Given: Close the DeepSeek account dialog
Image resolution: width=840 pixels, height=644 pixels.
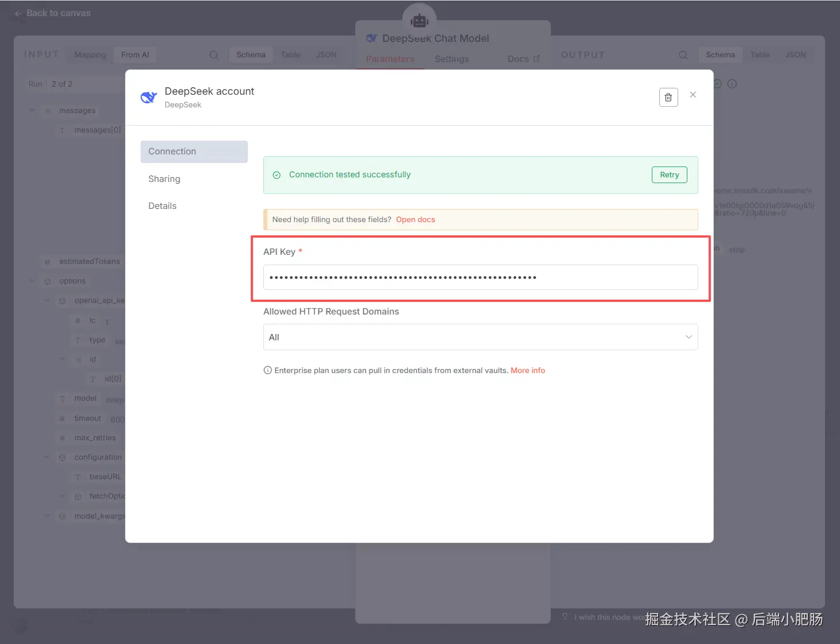Looking at the screenshot, I should tap(693, 95).
